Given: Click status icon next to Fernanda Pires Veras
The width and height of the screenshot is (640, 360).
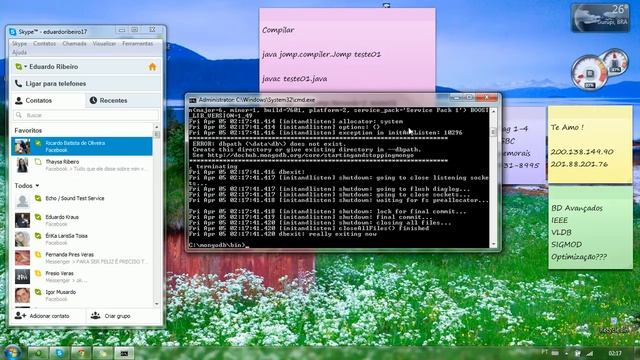Looking at the screenshot, I should click(38, 255).
